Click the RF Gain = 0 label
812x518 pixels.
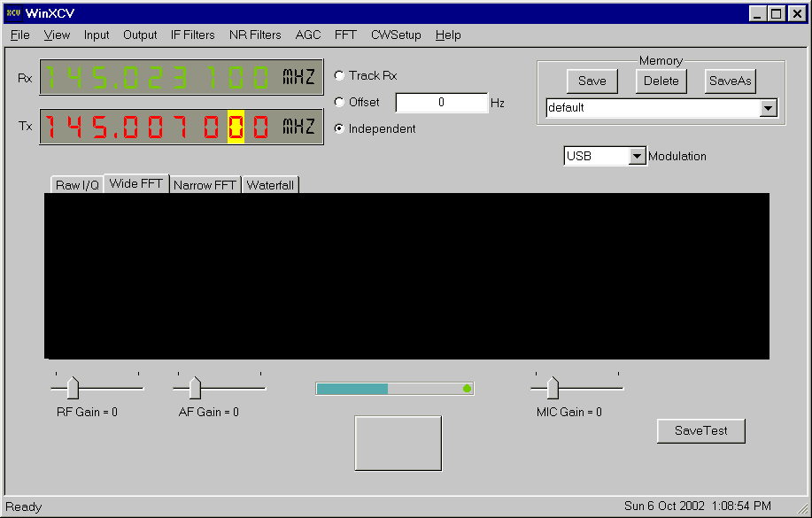pos(87,412)
